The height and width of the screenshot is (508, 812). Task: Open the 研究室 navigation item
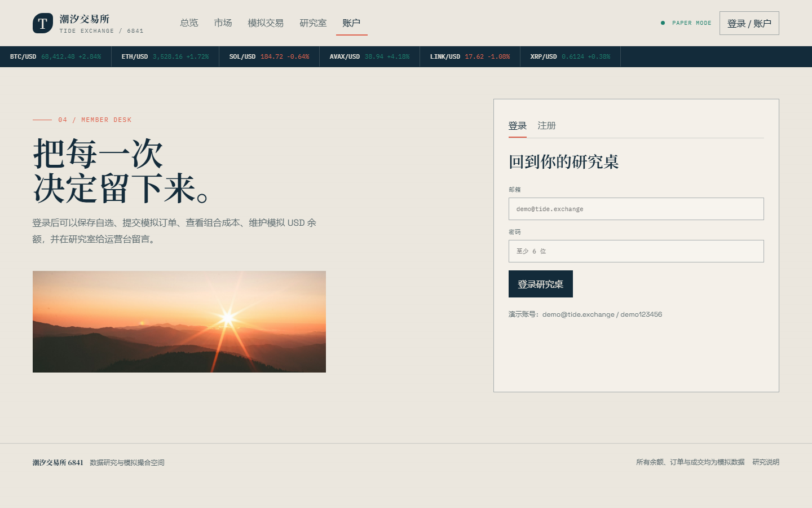[313, 23]
